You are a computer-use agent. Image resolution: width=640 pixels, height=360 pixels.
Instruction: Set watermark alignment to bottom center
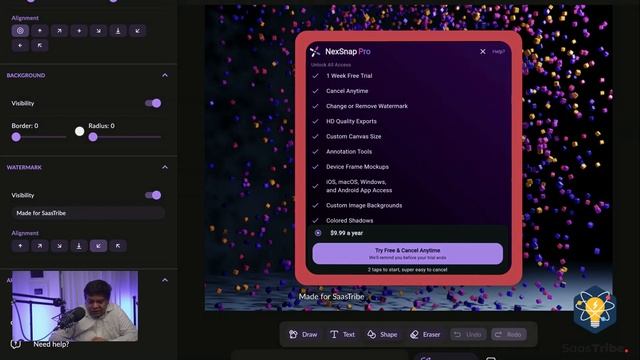pyautogui.click(x=79, y=246)
